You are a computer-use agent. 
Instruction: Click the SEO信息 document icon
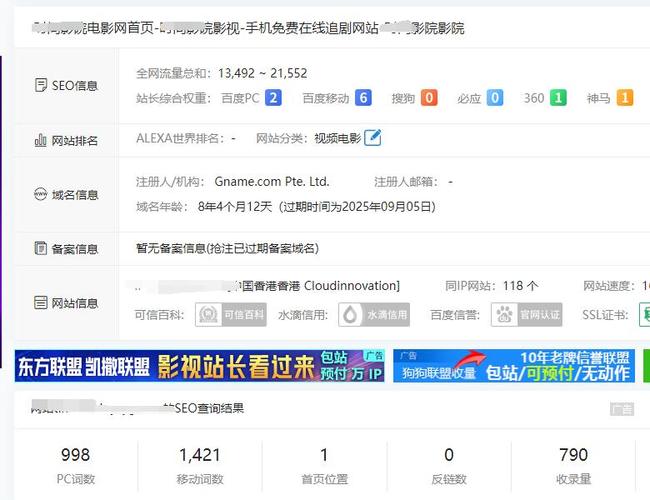coord(41,85)
